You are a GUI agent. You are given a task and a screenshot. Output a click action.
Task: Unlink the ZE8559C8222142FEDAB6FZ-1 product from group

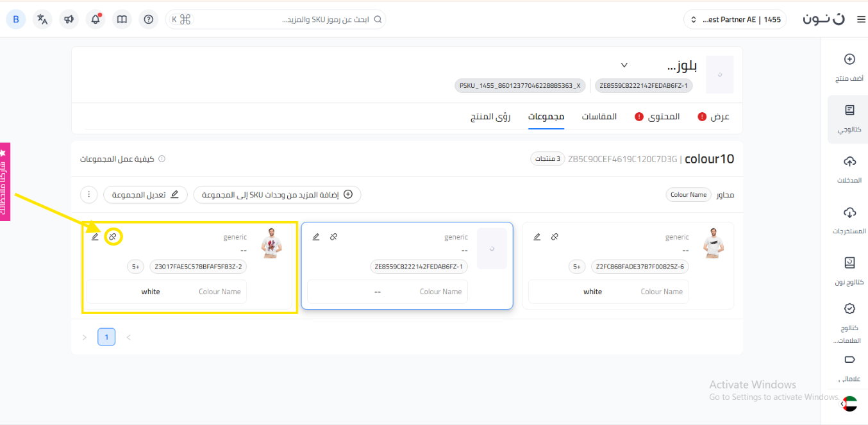point(333,237)
